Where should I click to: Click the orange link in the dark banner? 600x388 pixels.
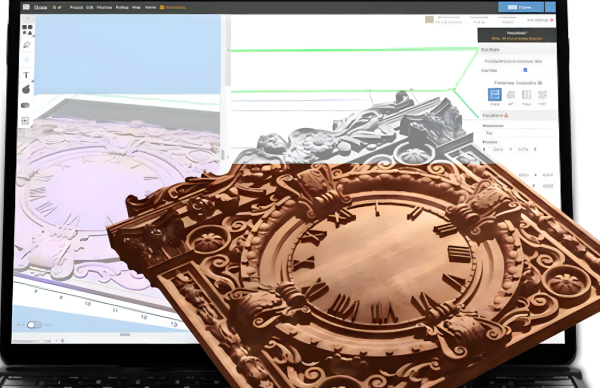click(x=517, y=39)
